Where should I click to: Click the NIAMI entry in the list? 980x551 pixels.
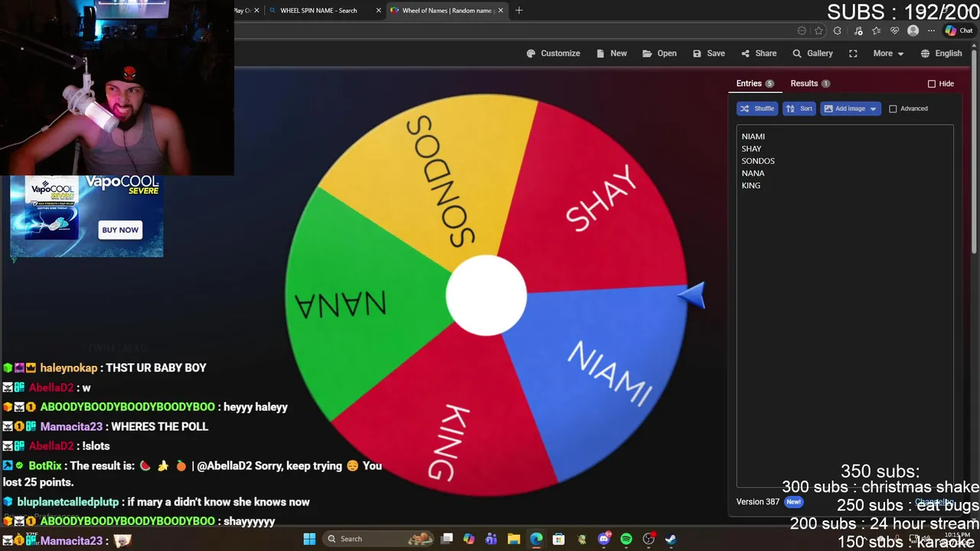pyautogui.click(x=753, y=136)
